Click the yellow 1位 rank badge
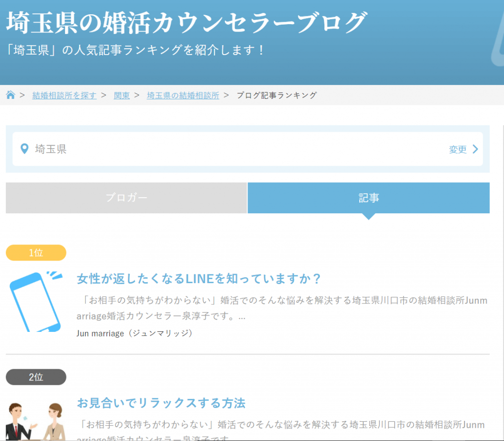 [x=36, y=253]
